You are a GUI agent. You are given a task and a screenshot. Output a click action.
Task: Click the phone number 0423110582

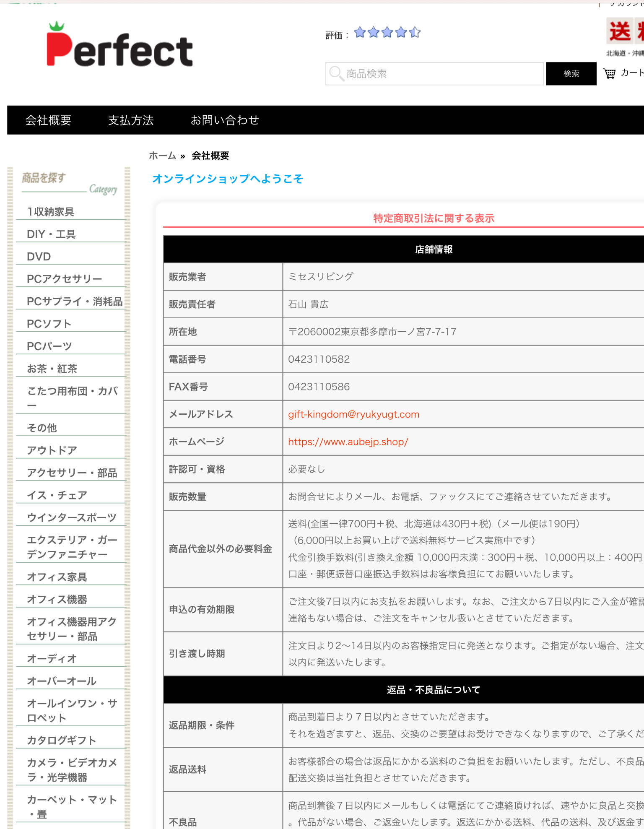[x=319, y=359]
